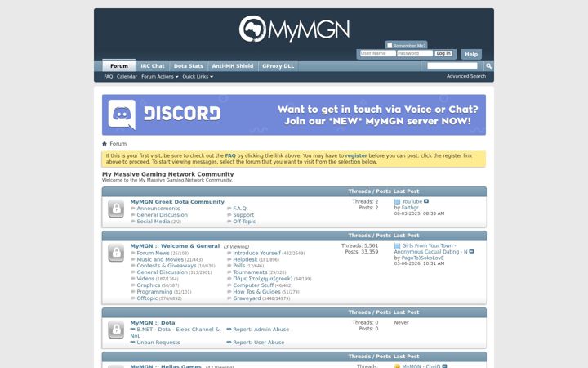This screenshot has height=368, width=588.
Task: Click the Log in button
Action: 443,53
